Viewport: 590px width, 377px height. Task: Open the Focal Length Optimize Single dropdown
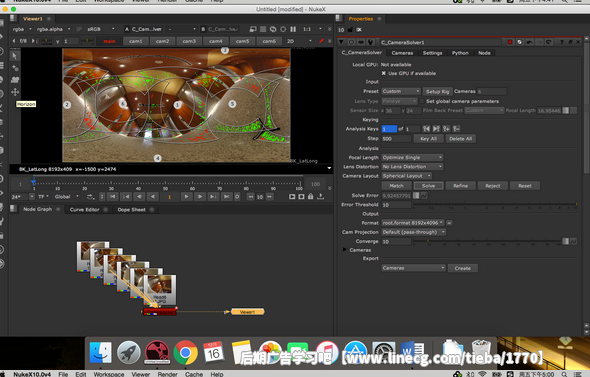pos(412,157)
